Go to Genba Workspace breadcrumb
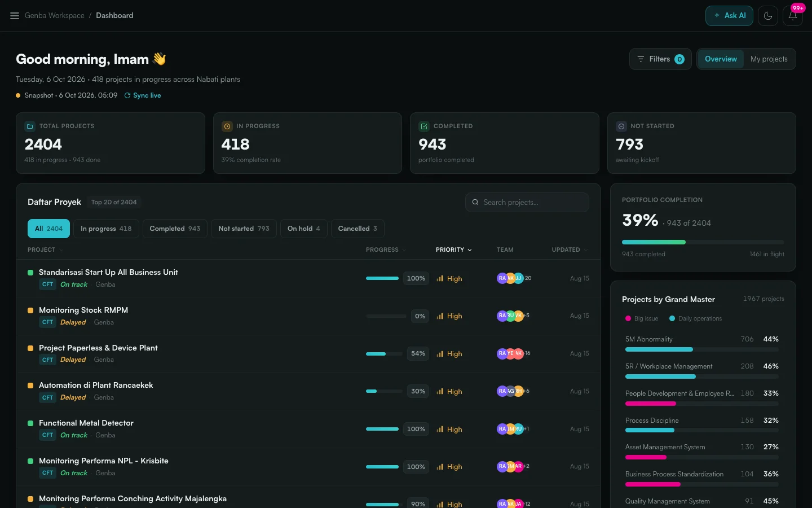Screen dimensions: 812x508 (x=55, y=16)
